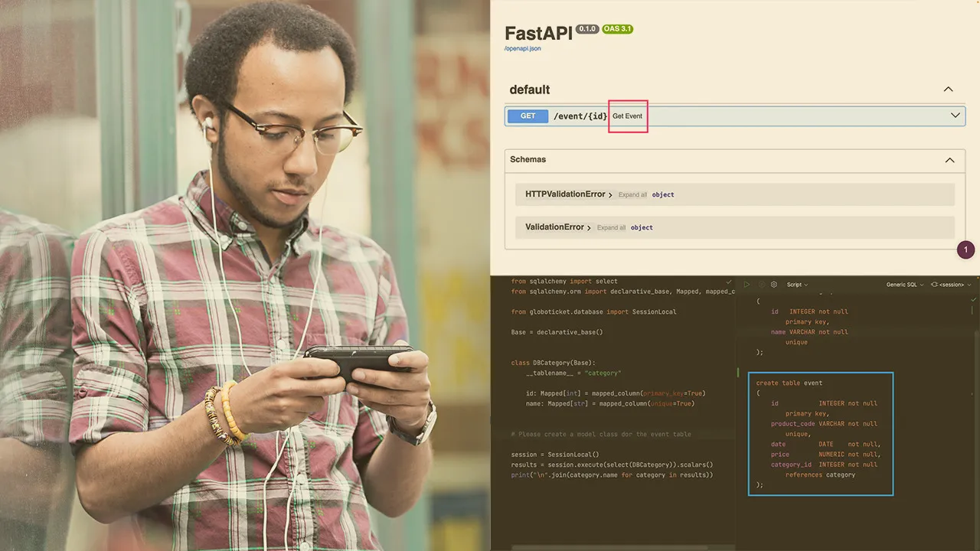
Task: Click the Get Event operation summary
Action: 627,116
